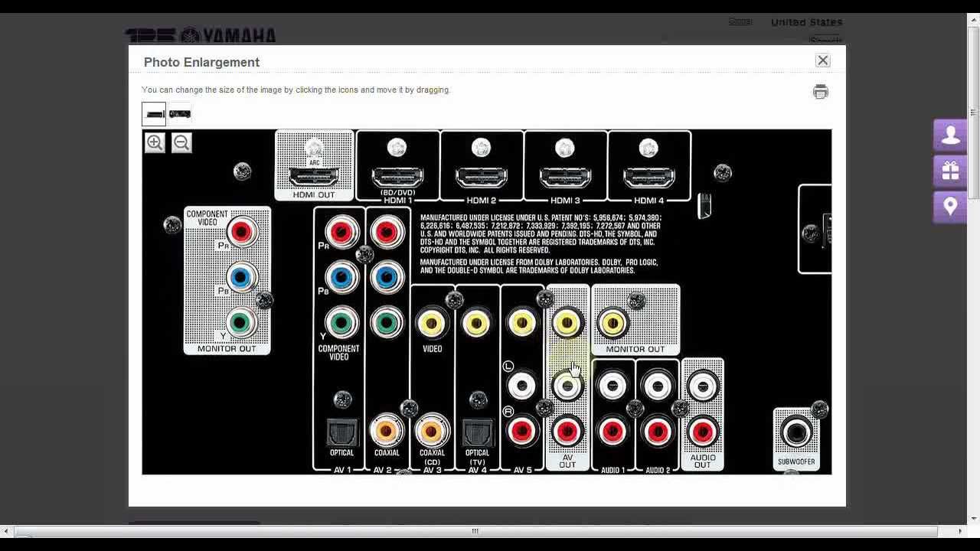Open the purple location pin sidebar icon
This screenshot has width=980, height=551.
(x=950, y=207)
